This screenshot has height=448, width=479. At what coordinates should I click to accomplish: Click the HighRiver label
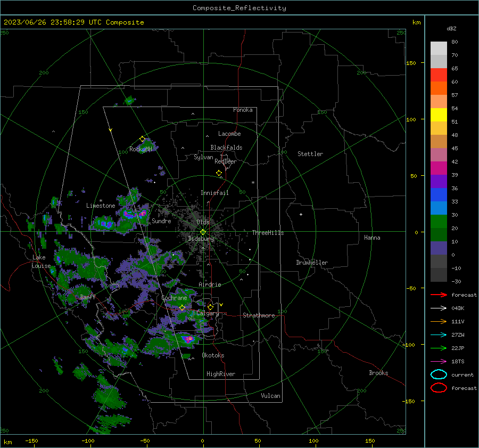221,374
